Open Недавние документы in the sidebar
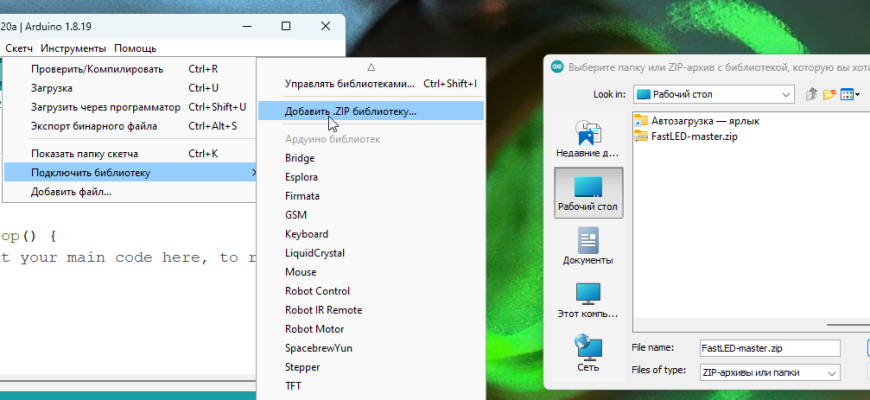Image resolution: width=870 pixels, height=400 pixels. 588,139
